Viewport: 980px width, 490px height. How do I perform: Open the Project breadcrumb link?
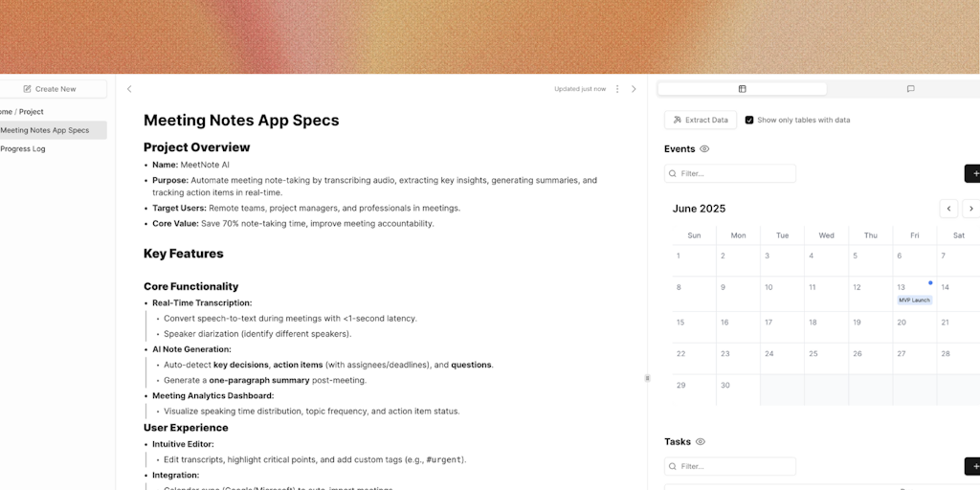pyautogui.click(x=32, y=112)
